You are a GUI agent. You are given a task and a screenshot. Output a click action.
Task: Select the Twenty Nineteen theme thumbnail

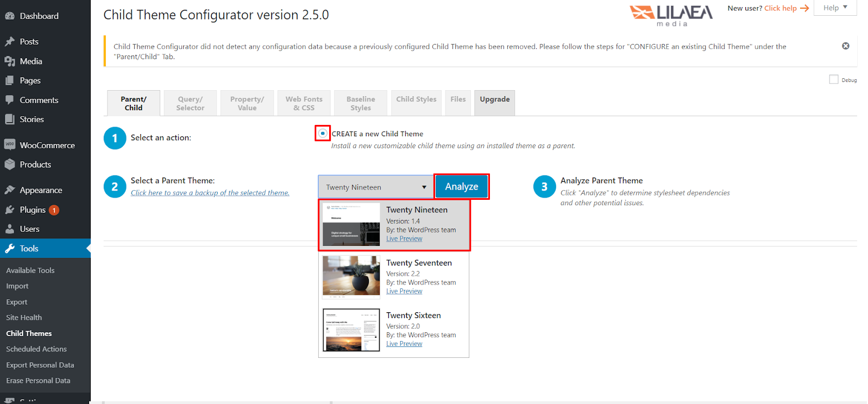tap(351, 224)
